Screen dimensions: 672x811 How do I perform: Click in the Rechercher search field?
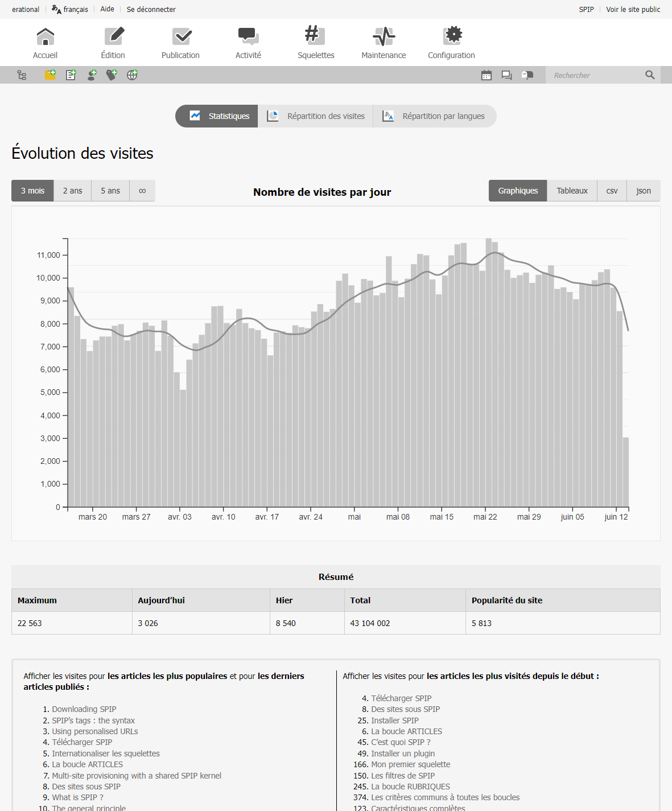[595, 75]
